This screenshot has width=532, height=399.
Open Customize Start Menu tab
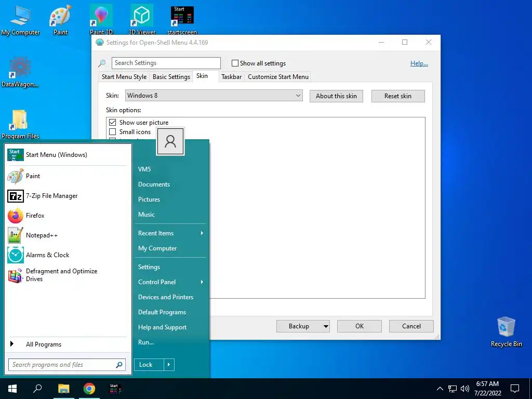[278, 77]
